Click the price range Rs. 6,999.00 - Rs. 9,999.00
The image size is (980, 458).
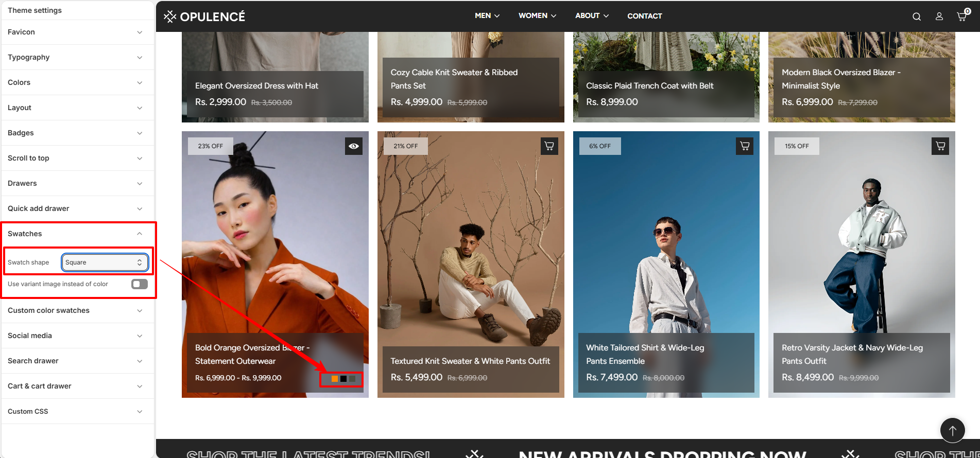[x=238, y=378]
